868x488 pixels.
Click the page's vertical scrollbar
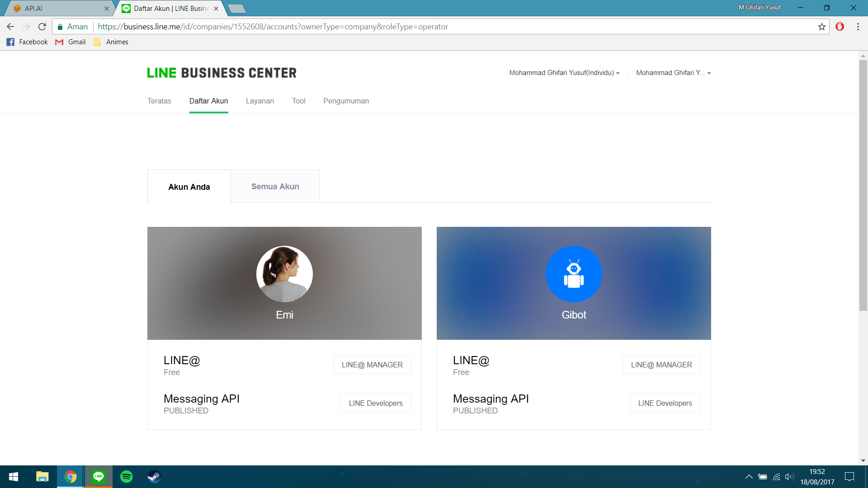tap(863, 185)
